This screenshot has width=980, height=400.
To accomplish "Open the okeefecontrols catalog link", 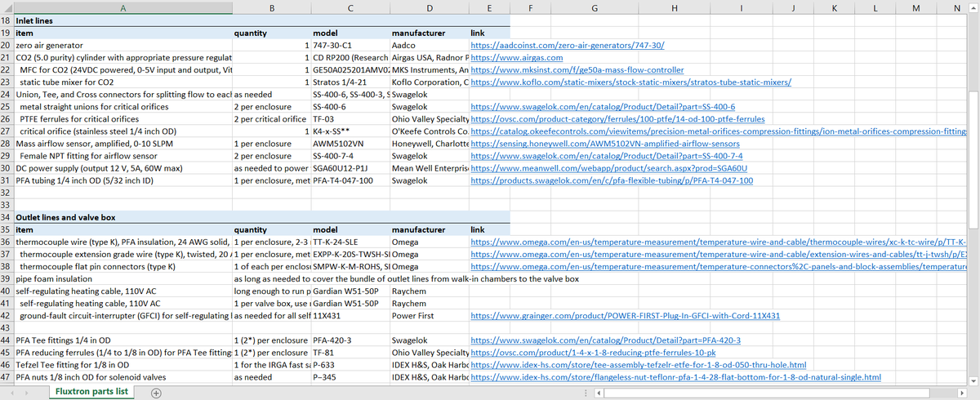I will (x=719, y=131).
